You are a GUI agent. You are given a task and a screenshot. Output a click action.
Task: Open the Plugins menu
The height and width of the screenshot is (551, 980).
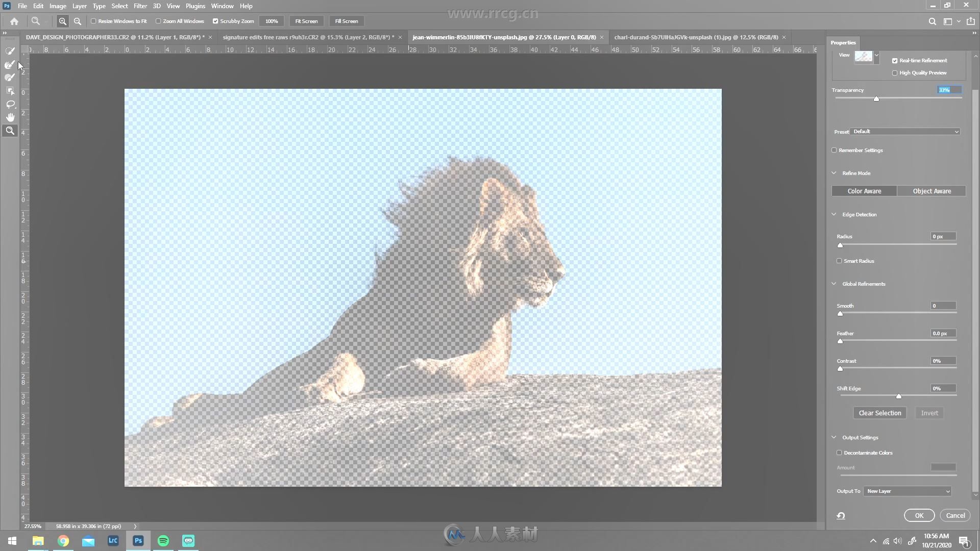[195, 6]
